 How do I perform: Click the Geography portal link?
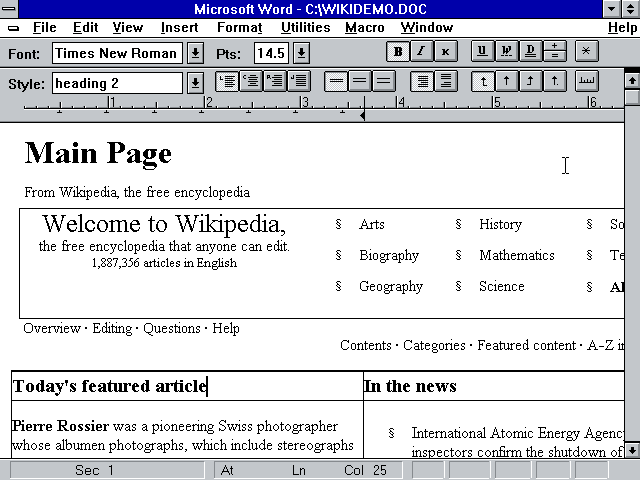pos(391,287)
